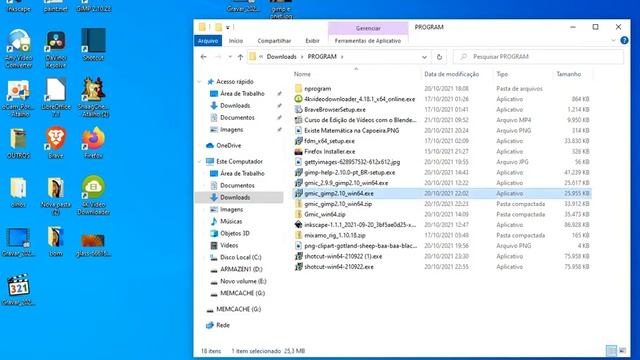
Task: Click the Gerenciar contextual tab
Action: click(368, 28)
